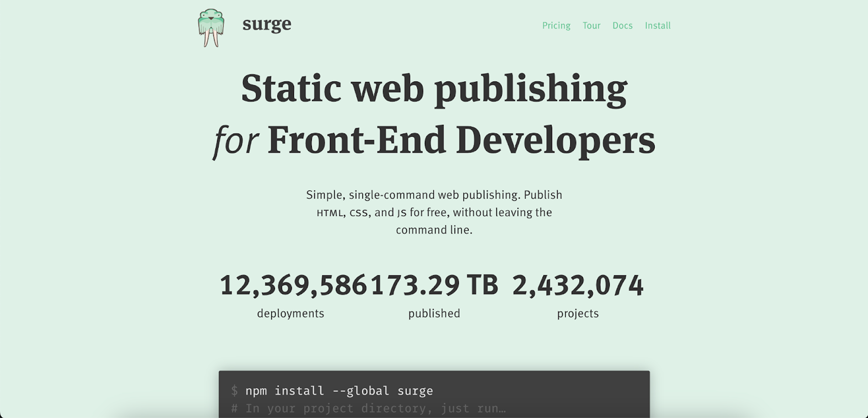Viewport: 868px width, 418px height.
Task: Click the "published" label
Action: (x=434, y=314)
